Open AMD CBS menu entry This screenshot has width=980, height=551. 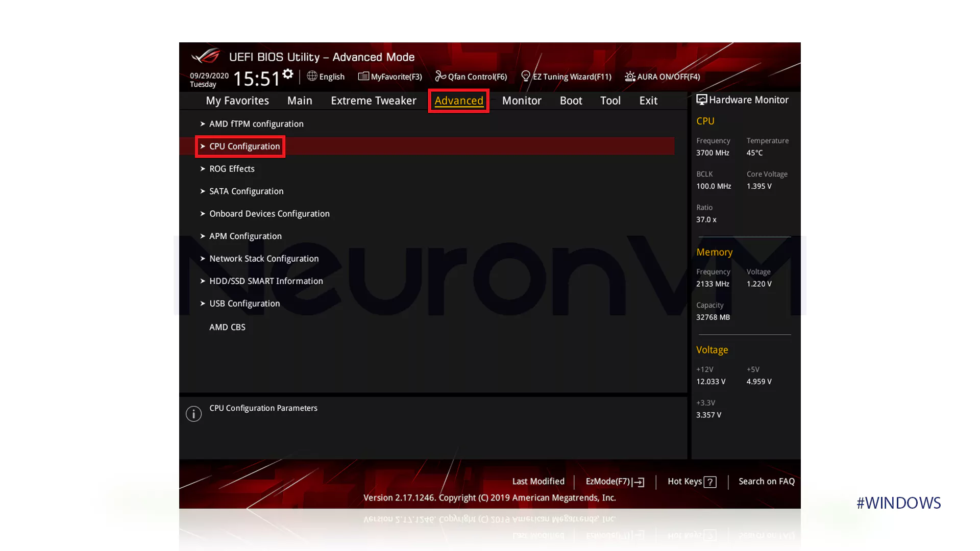click(x=227, y=327)
